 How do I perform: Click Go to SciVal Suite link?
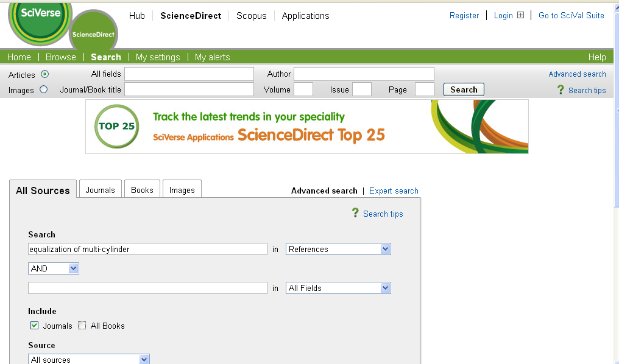[x=571, y=15]
